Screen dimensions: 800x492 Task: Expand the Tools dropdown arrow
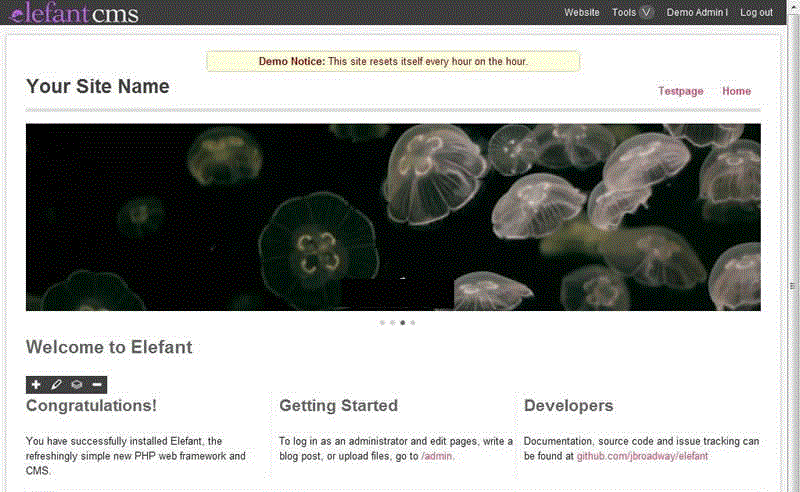tap(647, 12)
